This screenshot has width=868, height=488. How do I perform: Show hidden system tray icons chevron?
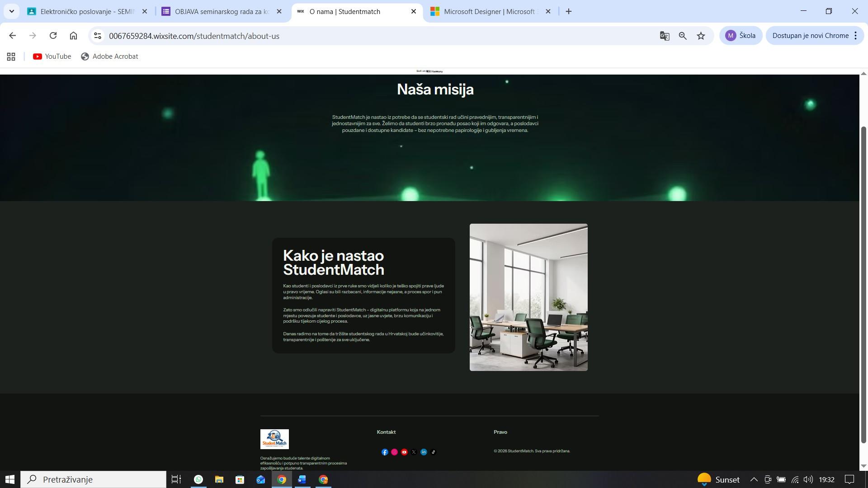[x=754, y=479]
